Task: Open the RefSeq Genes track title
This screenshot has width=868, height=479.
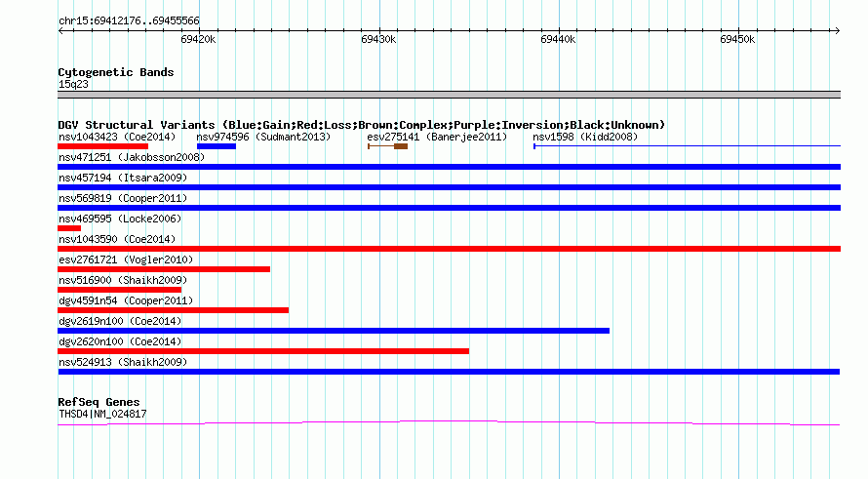Action: (x=99, y=402)
